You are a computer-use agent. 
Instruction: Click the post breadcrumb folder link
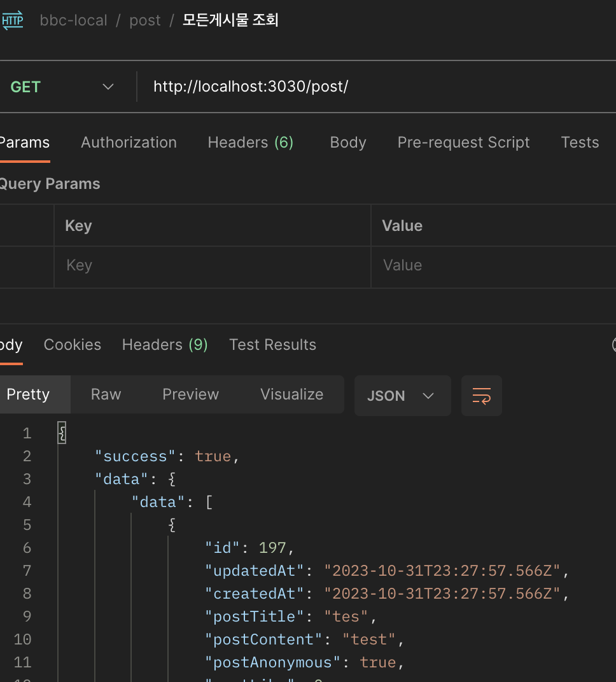pyautogui.click(x=145, y=20)
